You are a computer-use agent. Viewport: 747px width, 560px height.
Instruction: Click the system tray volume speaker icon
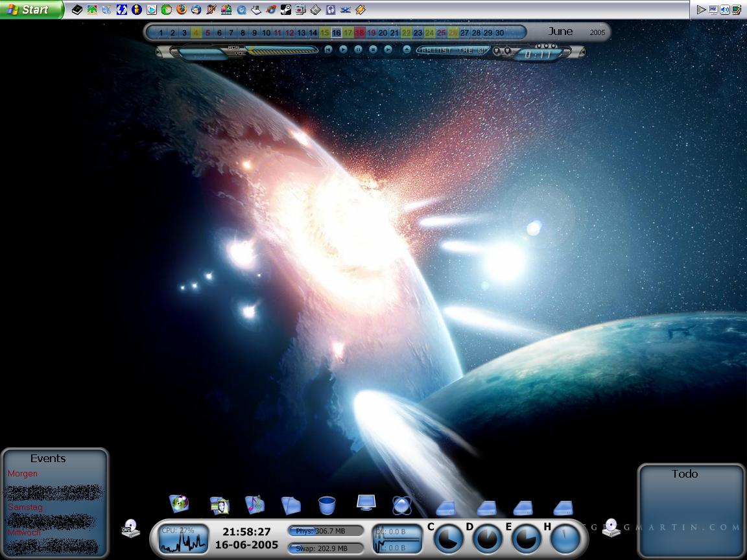724,10
